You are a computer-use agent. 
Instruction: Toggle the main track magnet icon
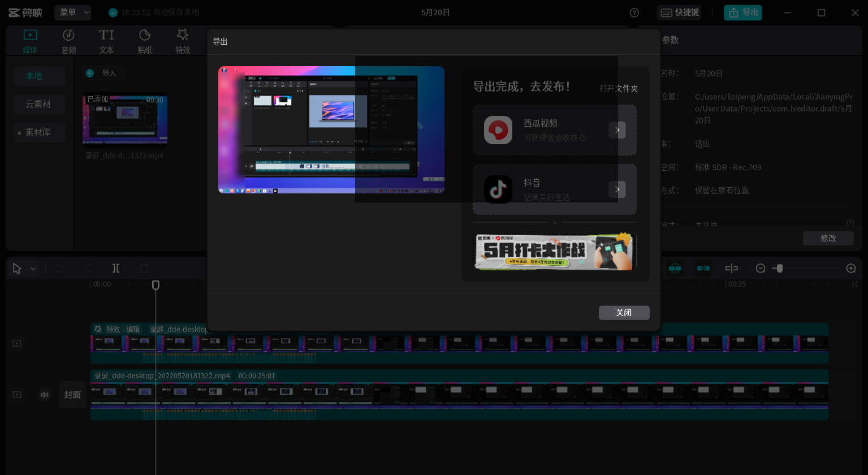pyautogui.click(x=675, y=268)
